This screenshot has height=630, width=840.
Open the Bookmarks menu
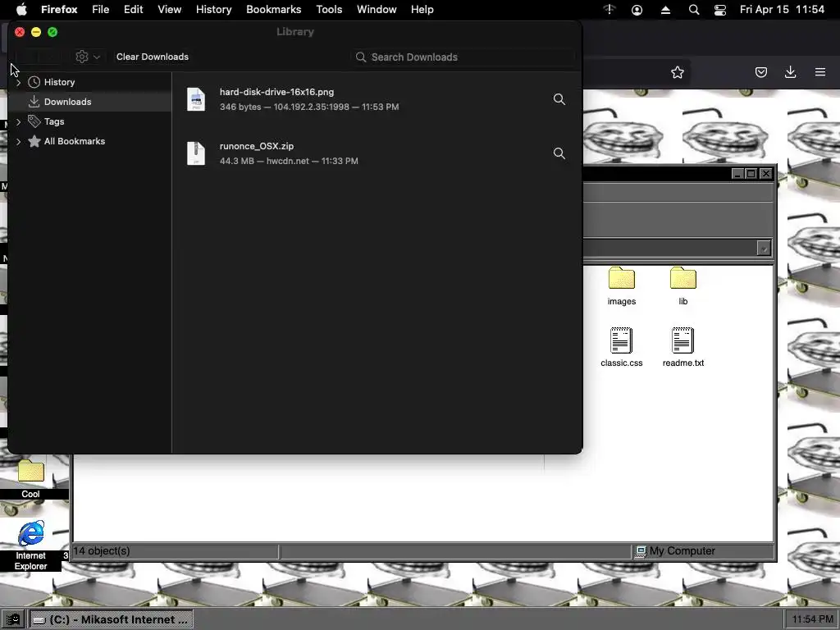(x=274, y=10)
